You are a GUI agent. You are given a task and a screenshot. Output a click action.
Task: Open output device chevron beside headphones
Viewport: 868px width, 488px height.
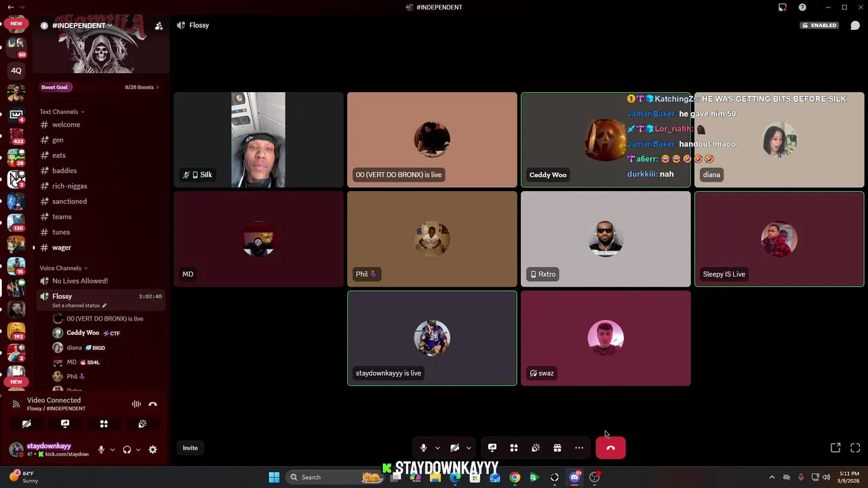pos(138,449)
